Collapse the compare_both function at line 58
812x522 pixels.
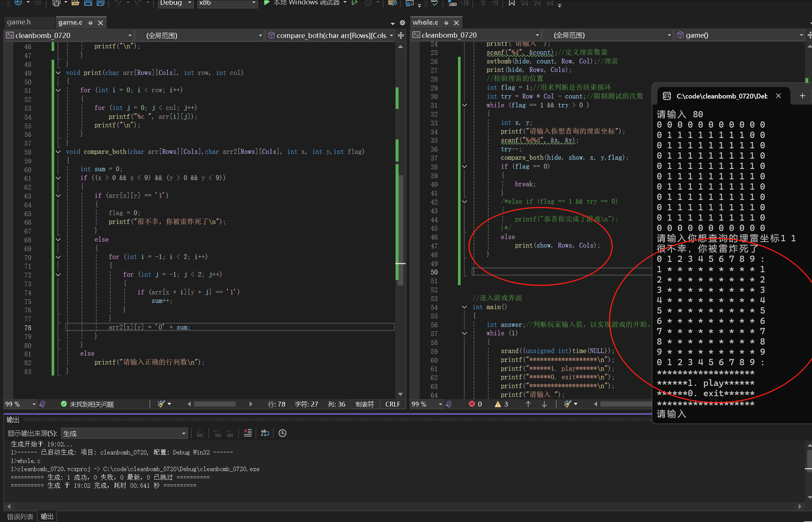tap(58, 152)
